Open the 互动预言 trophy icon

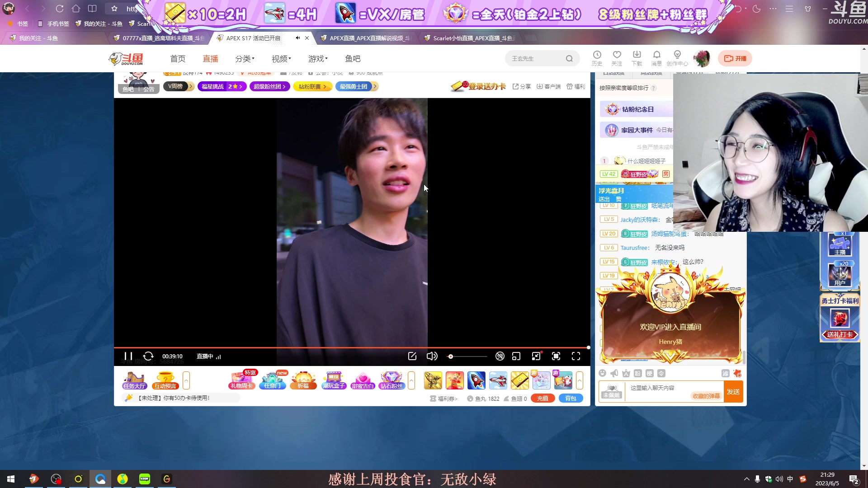165,380
